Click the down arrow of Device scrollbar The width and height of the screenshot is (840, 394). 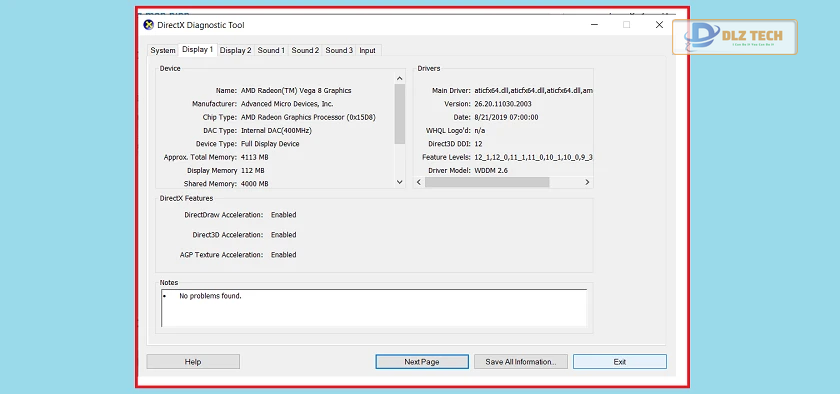pos(400,182)
